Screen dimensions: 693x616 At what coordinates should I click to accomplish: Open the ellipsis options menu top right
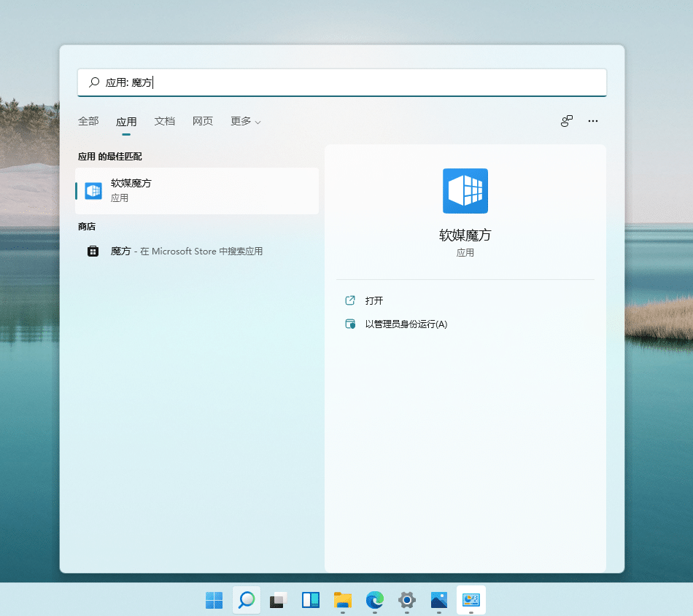click(x=593, y=121)
